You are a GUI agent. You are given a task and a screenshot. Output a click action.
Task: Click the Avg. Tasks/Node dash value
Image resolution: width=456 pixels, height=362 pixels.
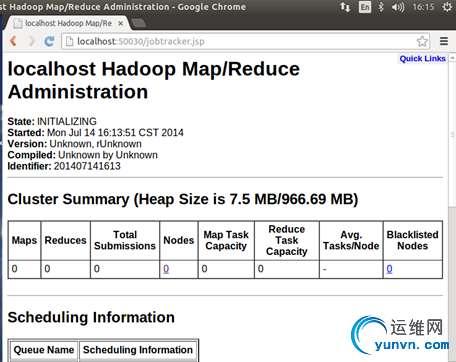click(x=351, y=269)
